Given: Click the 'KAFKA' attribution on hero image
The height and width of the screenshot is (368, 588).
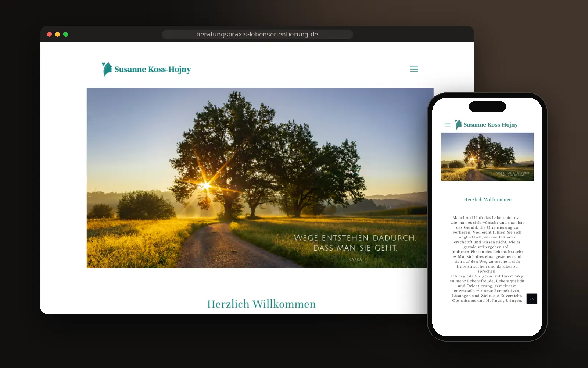Looking at the screenshot, I should pos(355,259).
